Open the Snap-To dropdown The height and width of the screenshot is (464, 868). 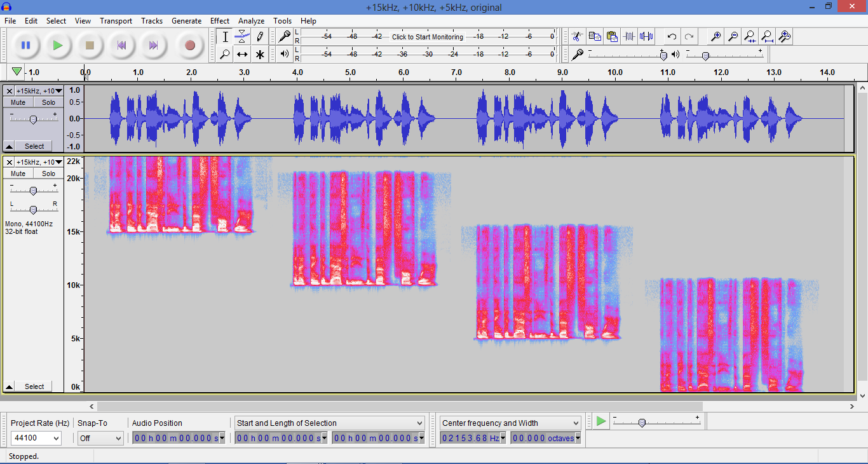(100, 438)
